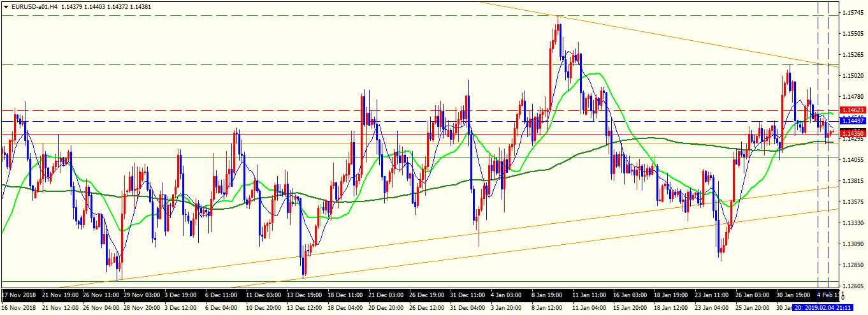This screenshot has width=868, height=315.
Task: Click the 1.12850 price scale value
Action: [x=854, y=265]
